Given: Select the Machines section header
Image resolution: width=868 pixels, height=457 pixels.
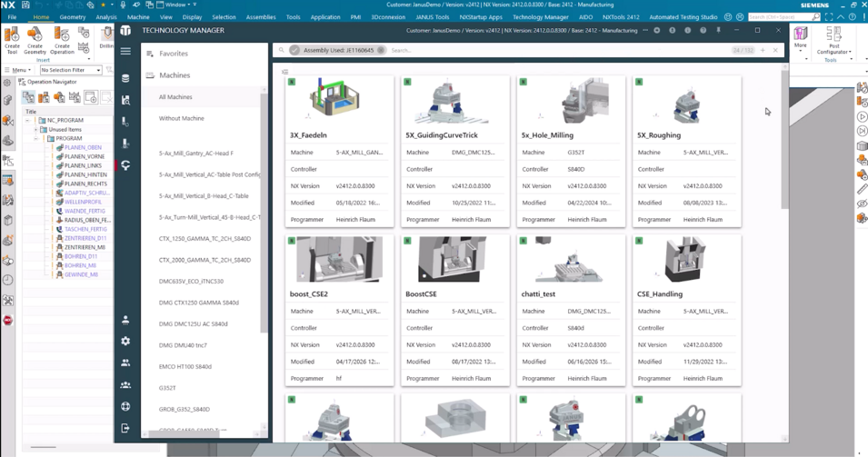Looking at the screenshot, I should click(x=175, y=75).
